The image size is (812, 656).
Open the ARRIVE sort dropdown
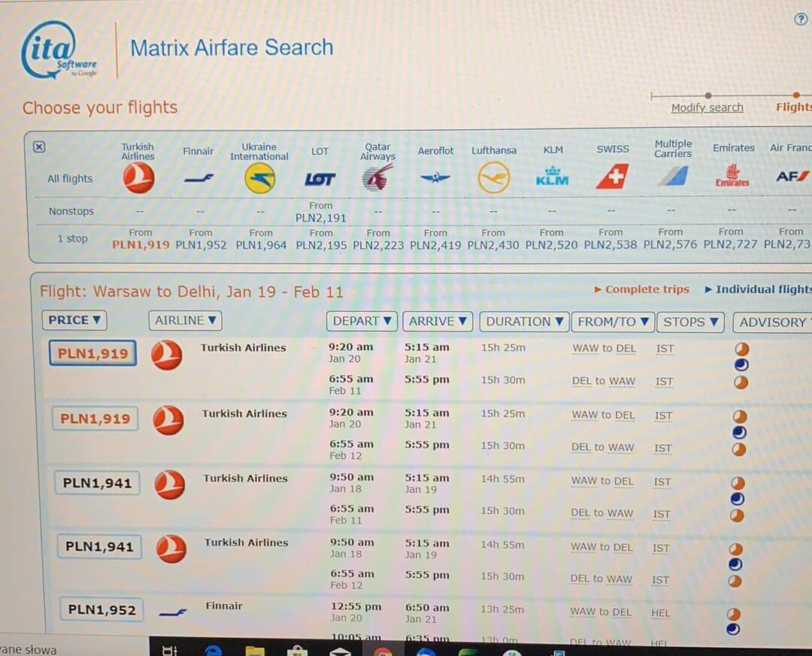(x=438, y=322)
